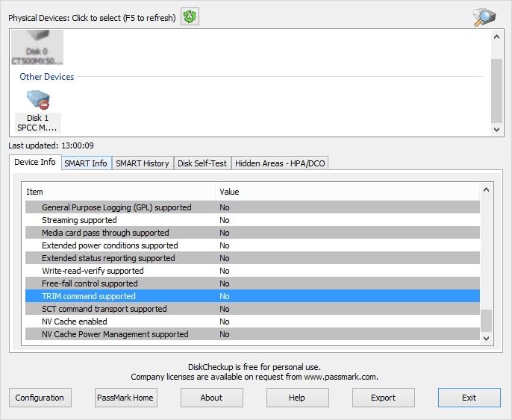This screenshot has width=512, height=420.
Task: Open the Device Info tab
Action: pyautogui.click(x=35, y=162)
